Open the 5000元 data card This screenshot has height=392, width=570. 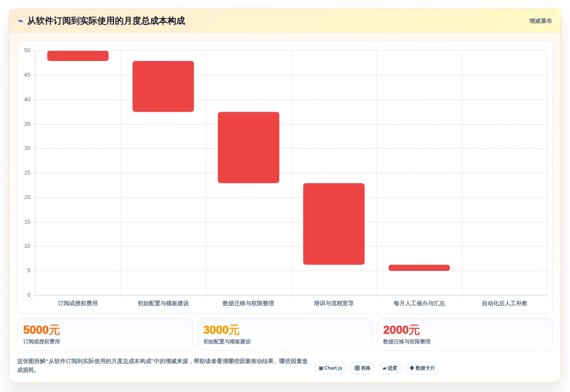click(x=105, y=335)
